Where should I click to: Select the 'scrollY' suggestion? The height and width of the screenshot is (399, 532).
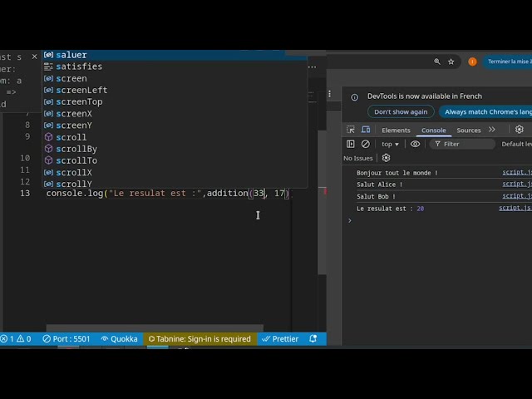tap(175, 184)
